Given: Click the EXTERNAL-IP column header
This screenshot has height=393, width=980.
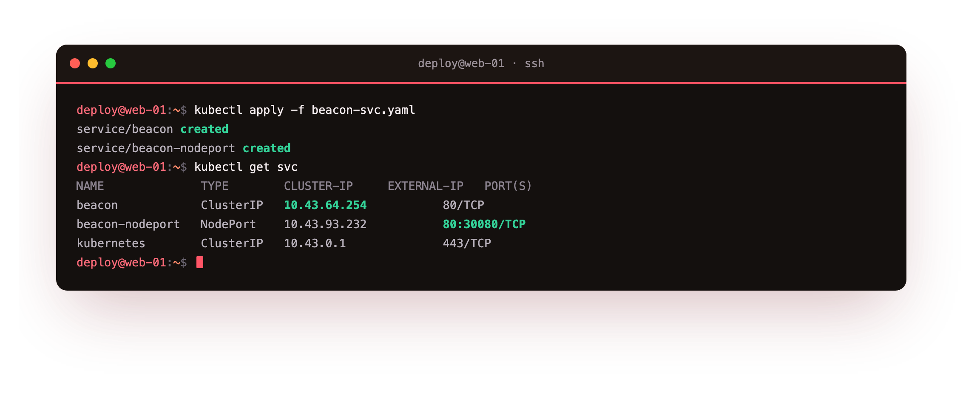Looking at the screenshot, I should coord(426,186).
